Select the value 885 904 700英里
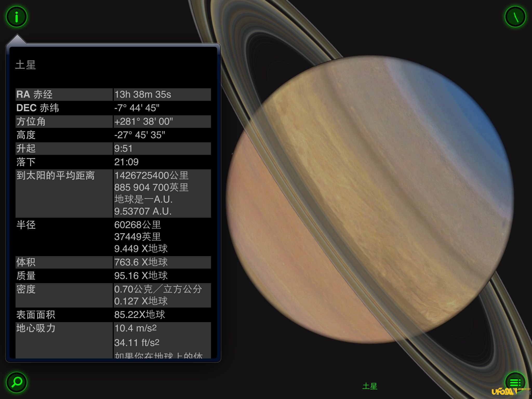Screen dimensions: 532x399 pos(151,187)
